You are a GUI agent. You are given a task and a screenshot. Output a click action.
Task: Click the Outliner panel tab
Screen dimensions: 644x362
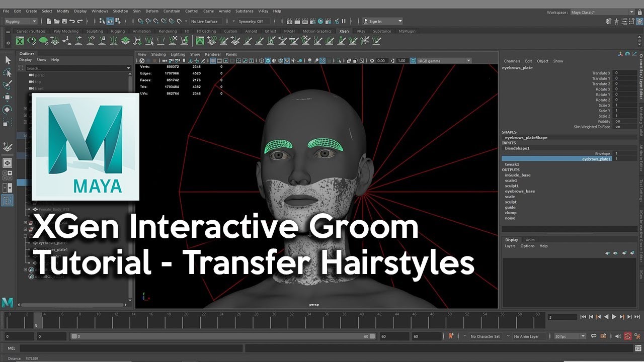pos(27,54)
